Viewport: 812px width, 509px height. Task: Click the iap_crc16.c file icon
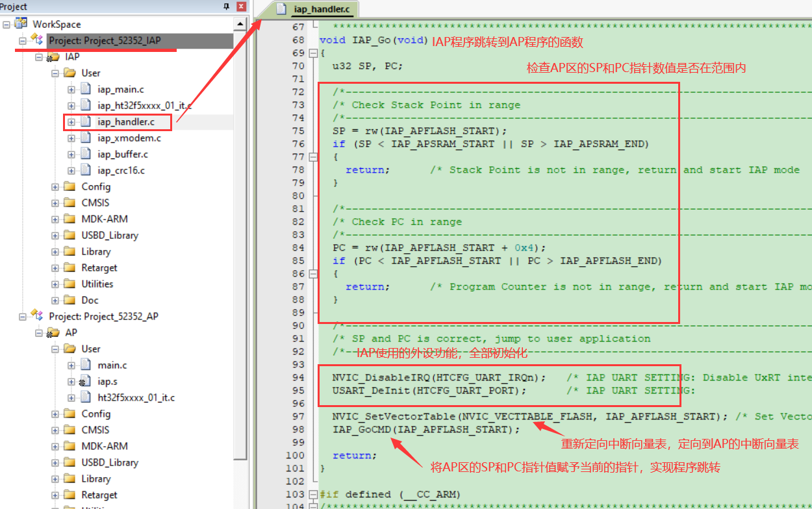coord(86,170)
